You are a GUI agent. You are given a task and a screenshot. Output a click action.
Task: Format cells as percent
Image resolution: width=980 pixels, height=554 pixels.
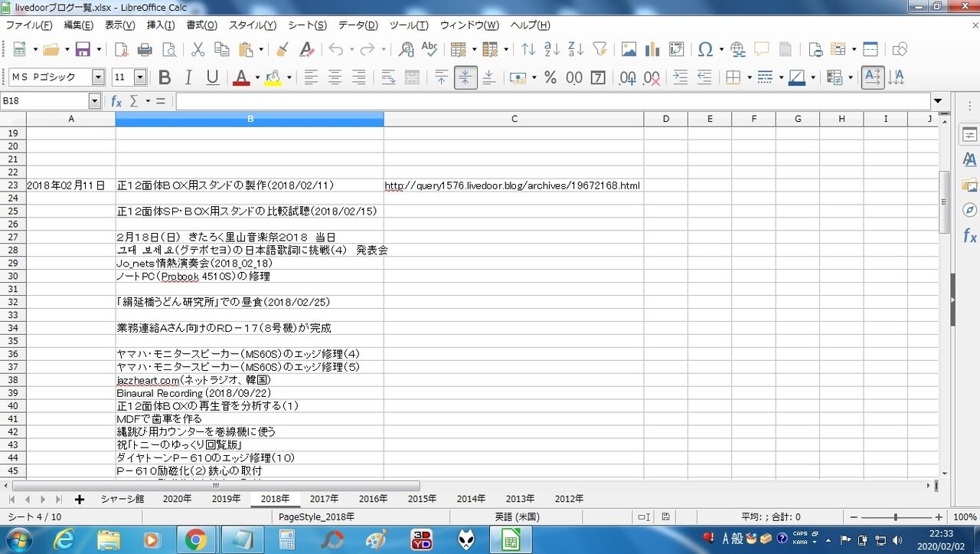550,77
